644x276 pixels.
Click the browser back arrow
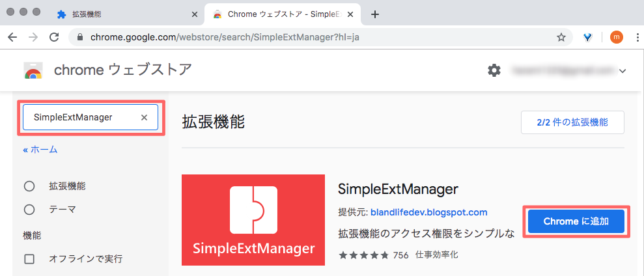[x=12, y=38]
